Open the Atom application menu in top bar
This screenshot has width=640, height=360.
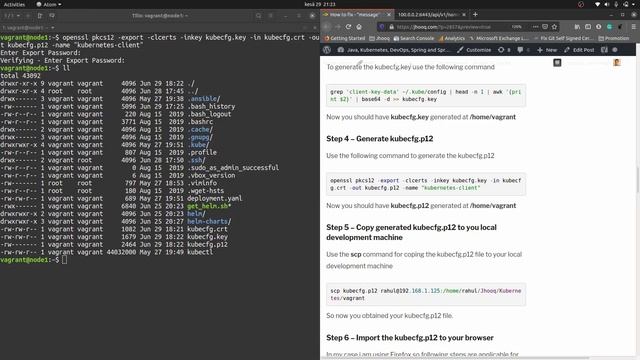(x=49, y=4)
